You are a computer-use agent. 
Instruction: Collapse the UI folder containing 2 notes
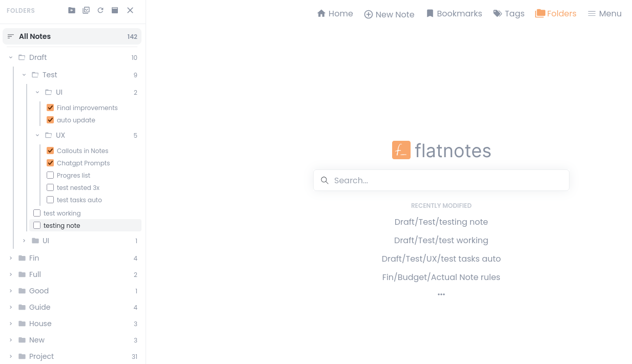(37, 92)
